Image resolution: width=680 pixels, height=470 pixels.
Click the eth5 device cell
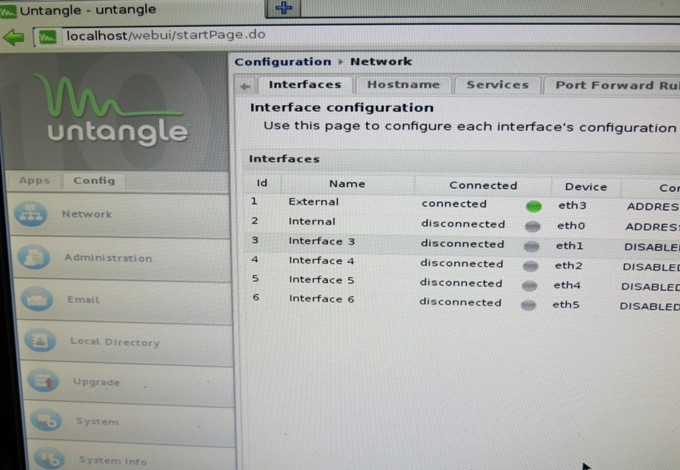(x=566, y=305)
